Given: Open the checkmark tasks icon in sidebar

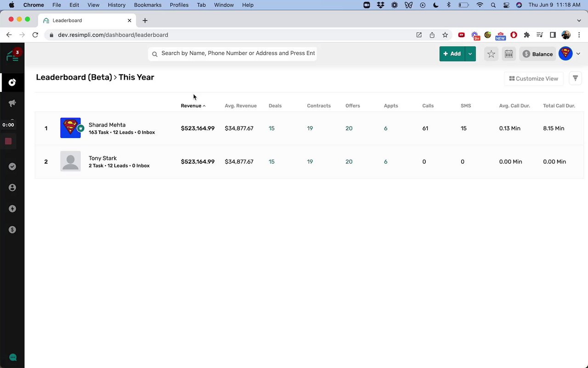Looking at the screenshot, I should click(12, 166).
